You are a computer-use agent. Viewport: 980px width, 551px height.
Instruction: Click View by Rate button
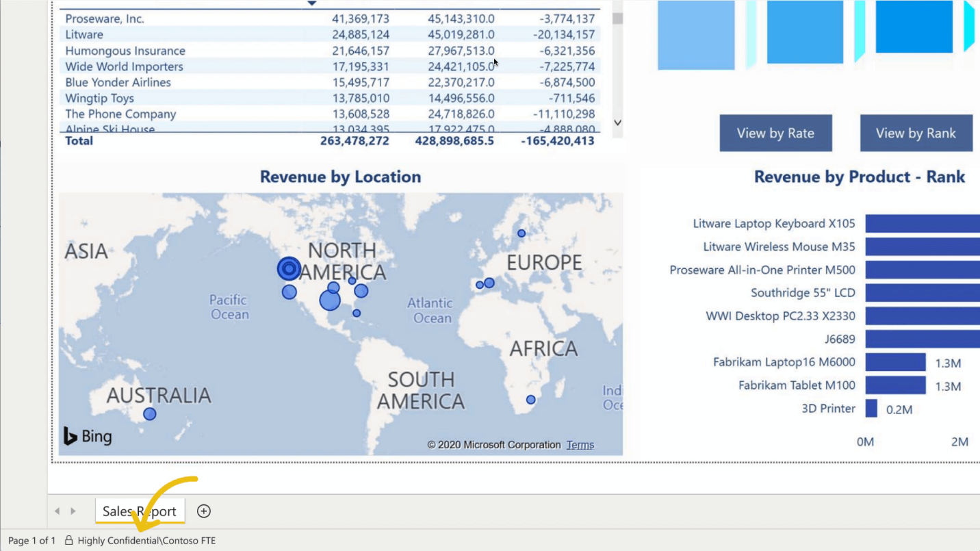[775, 133]
